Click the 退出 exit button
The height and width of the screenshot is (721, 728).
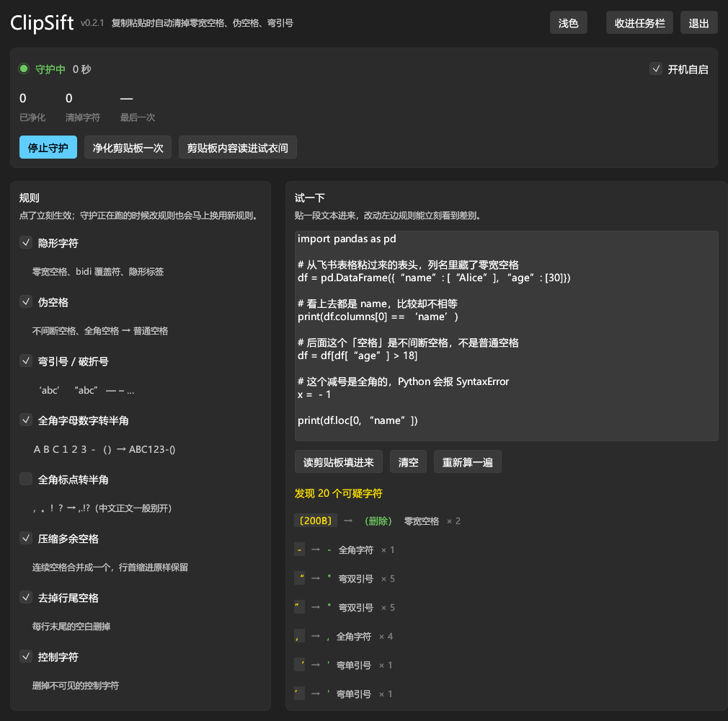(x=698, y=23)
